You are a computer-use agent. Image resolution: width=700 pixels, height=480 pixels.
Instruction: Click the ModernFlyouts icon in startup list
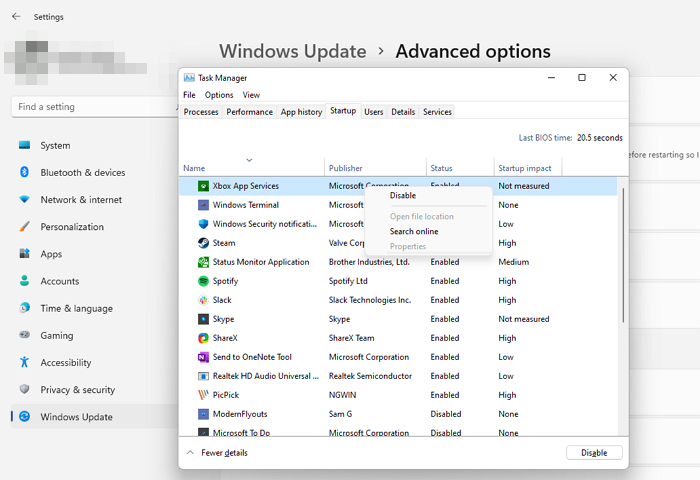203,414
